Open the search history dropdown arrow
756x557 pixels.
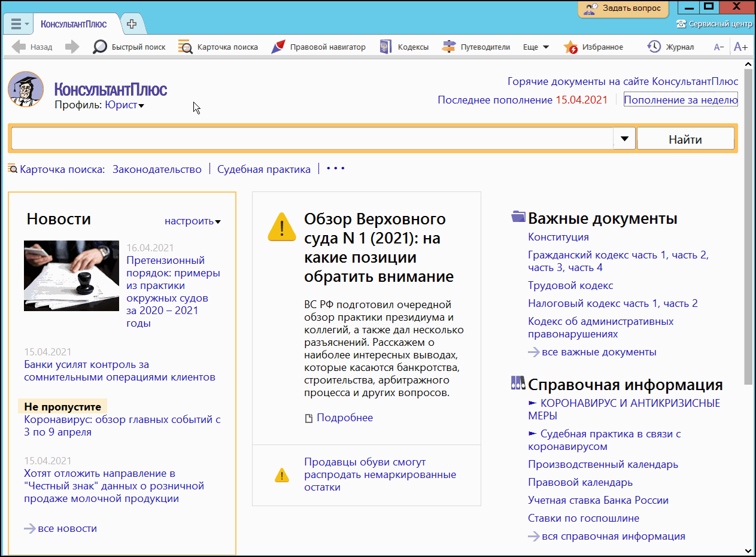[624, 138]
